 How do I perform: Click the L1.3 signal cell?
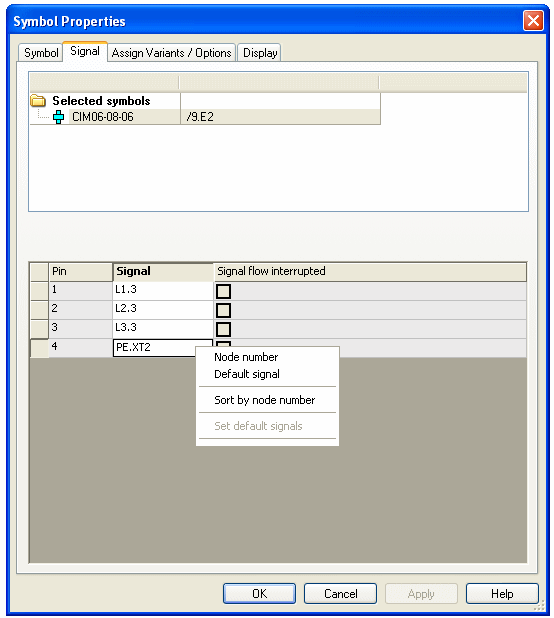click(163, 290)
